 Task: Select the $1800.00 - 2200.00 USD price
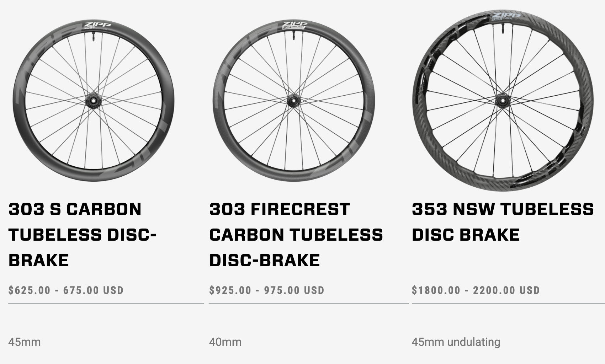pyautogui.click(x=476, y=290)
